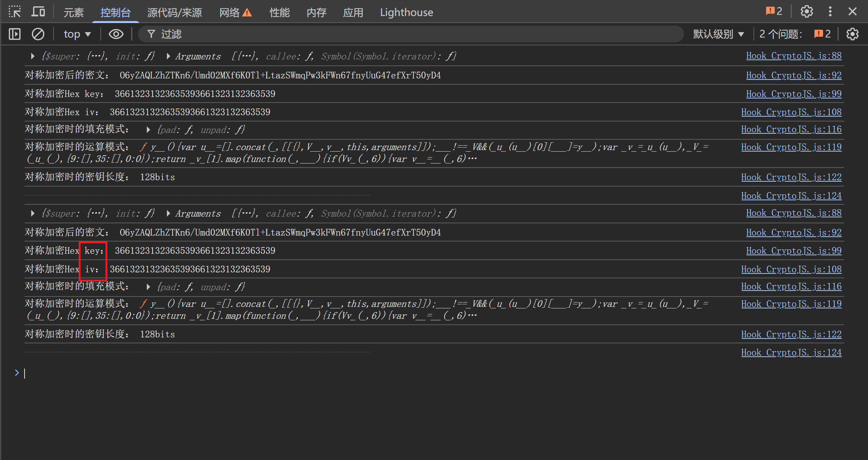Image resolution: width=868 pixels, height=460 pixels.
Task: Open second Hook_CryptoJS.js:92 source link
Action: pos(794,233)
